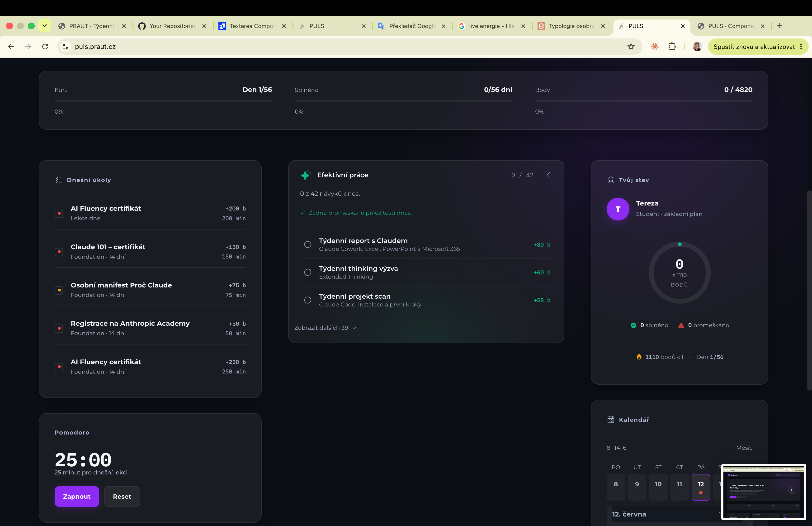This screenshot has width=812, height=526.
Task: Mark Týdenní report s Claudem as done
Action: [308, 244]
